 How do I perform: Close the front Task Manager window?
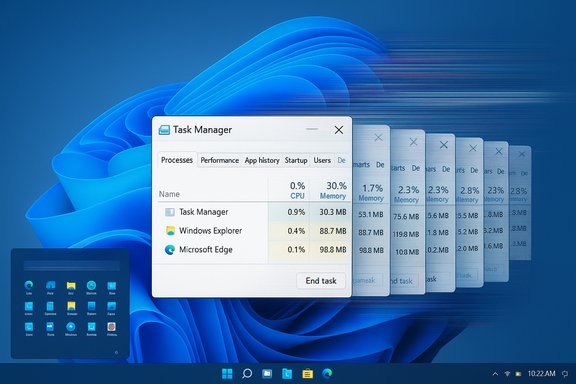click(x=339, y=130)
